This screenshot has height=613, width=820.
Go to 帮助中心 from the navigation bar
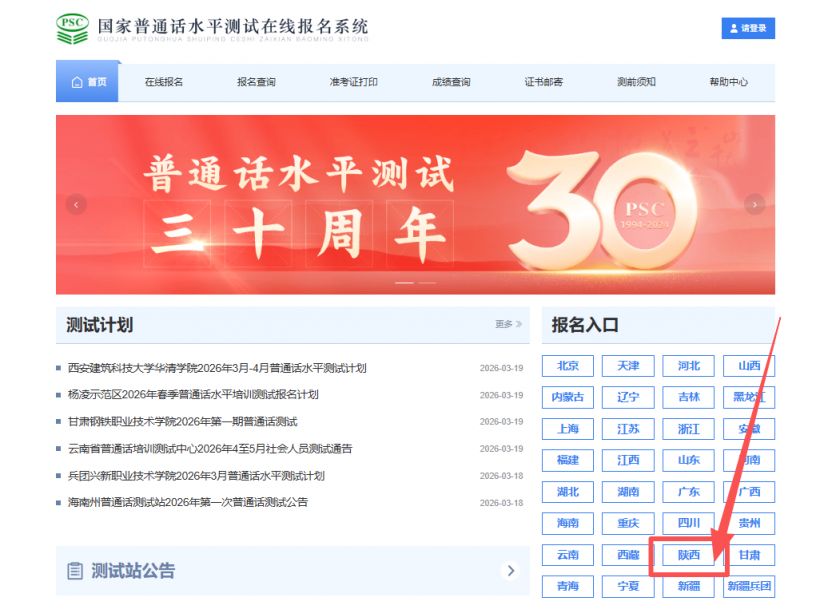(x=726, y=82)
